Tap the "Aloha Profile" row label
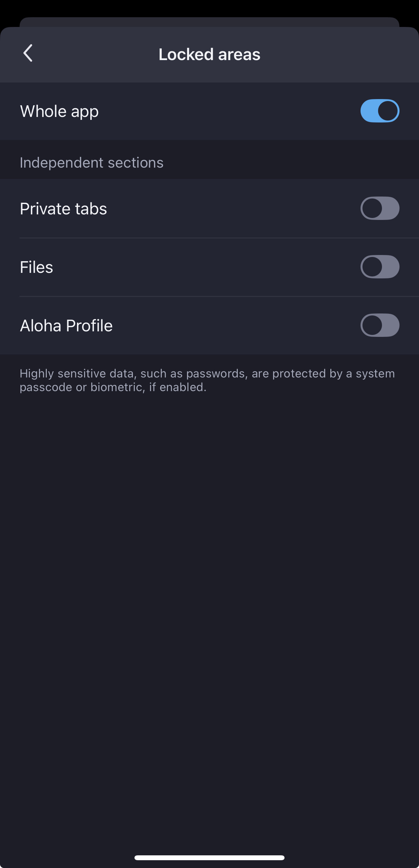The width and height of the screenshot is (419, 868). pyautogui.click(x=66, y=326)
